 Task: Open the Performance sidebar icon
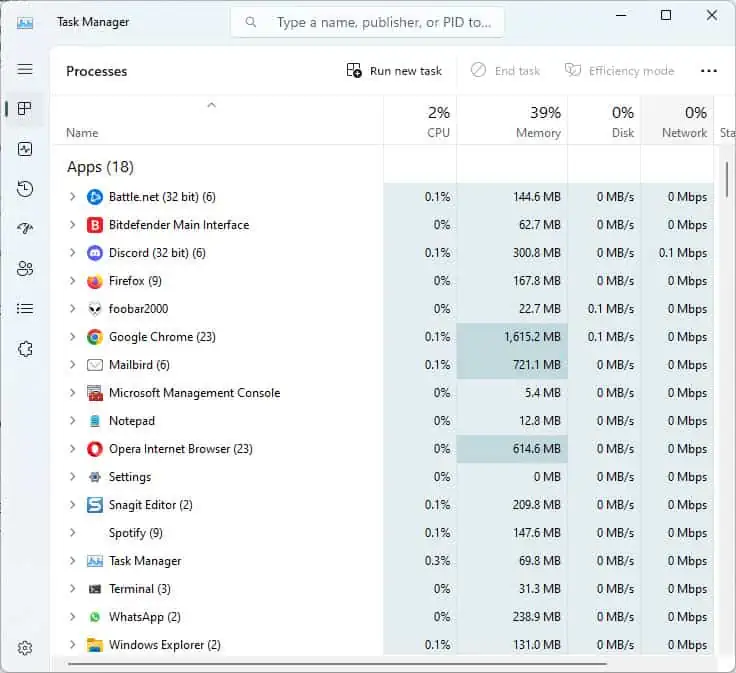[x=25, y=149]
